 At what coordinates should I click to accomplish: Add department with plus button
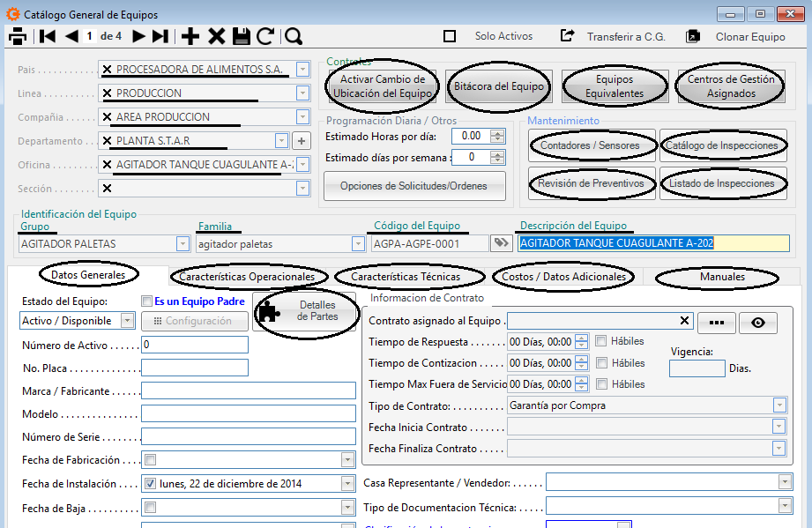click(302, 141)
